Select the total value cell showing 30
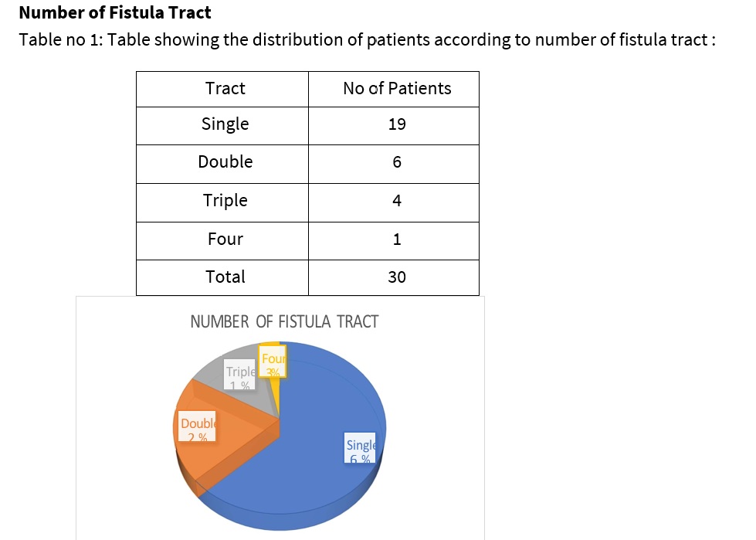 click(397, 277)
